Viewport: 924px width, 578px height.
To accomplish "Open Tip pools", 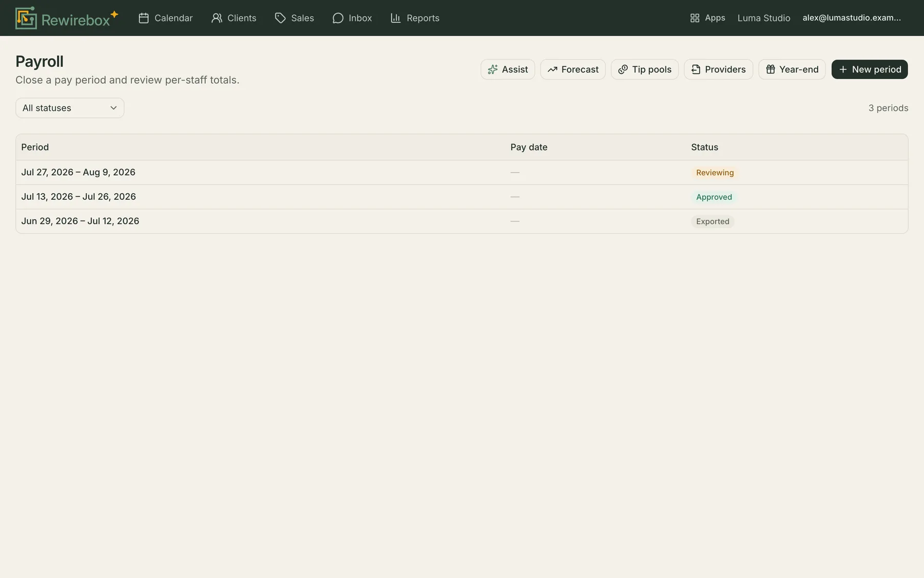I will [645, 69].
